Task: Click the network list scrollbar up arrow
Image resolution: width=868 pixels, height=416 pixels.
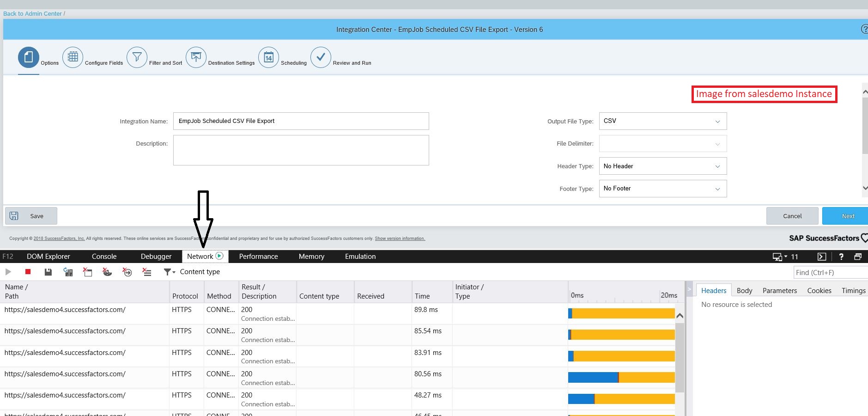Action: (680, 316)
